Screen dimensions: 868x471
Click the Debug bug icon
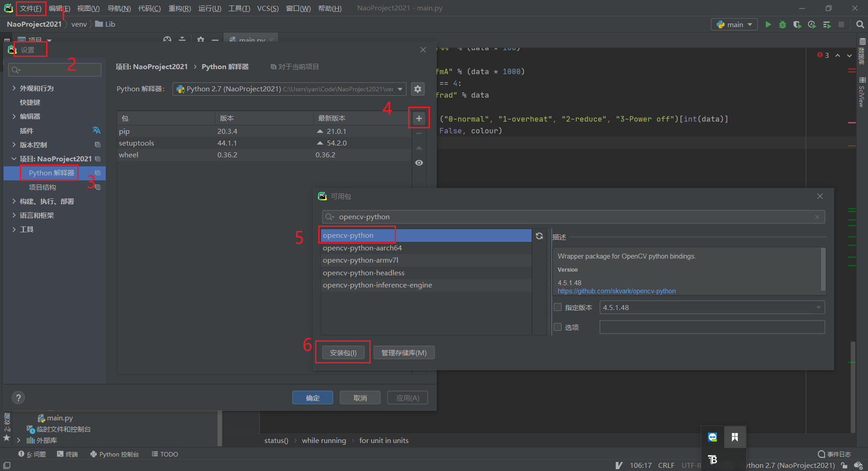click(783, 24)
